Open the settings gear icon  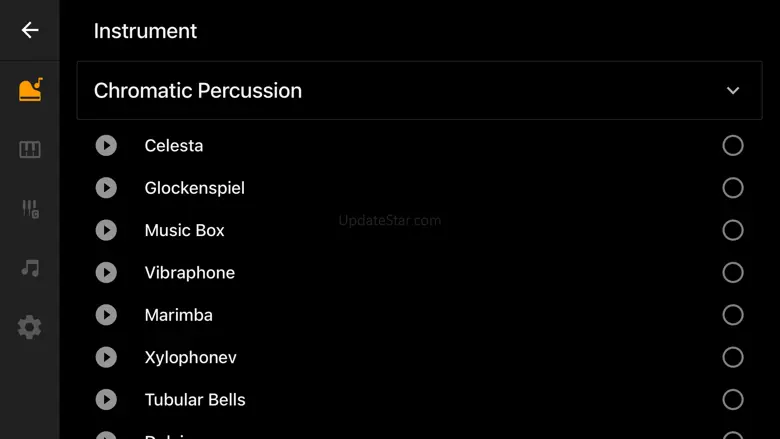pyautogui.click(x=30, y=328)
